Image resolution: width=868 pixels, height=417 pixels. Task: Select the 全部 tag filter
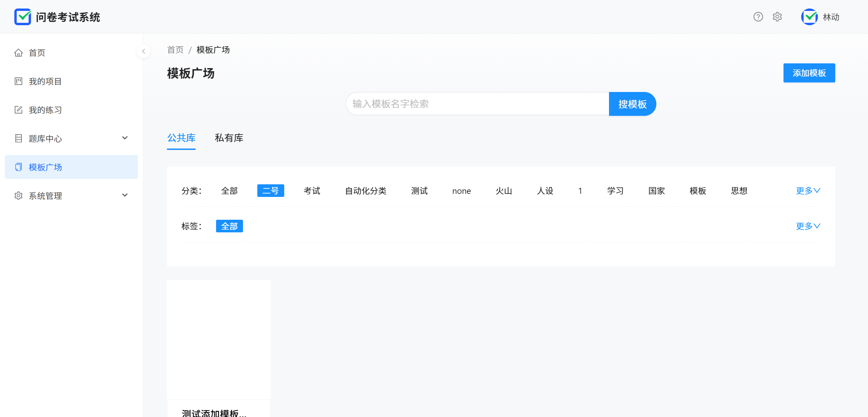[229, 226]
